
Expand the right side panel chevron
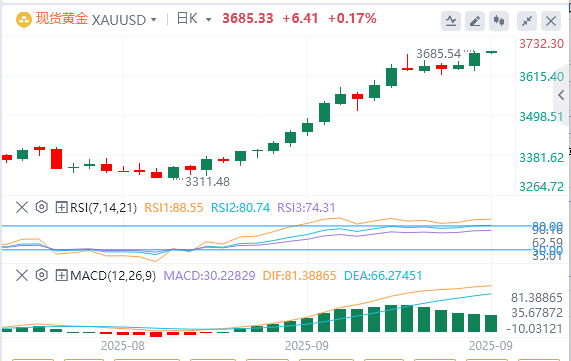pyautogui.click(x=561, y=95)
